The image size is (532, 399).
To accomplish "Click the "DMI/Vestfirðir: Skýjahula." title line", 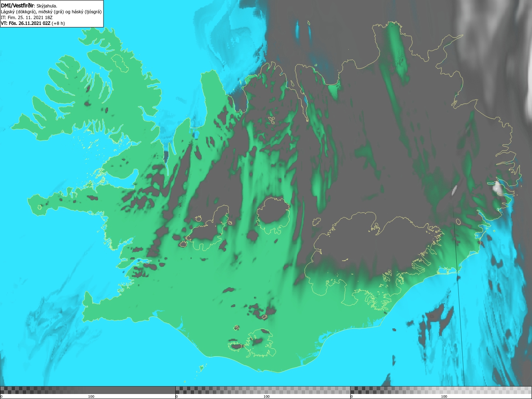I will [29, 6].
